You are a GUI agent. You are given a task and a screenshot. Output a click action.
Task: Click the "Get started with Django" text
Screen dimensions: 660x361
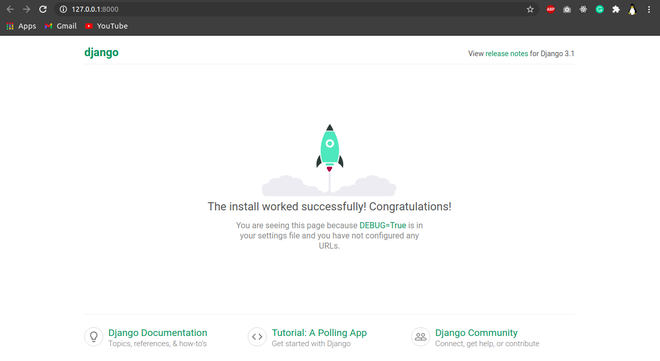[x=311, y=344]
